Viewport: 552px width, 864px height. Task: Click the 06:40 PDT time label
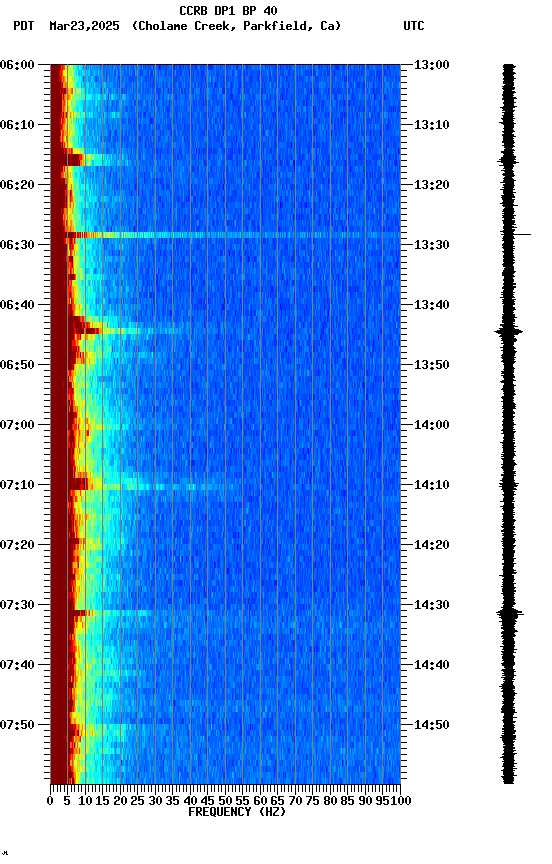pos(17,305)
